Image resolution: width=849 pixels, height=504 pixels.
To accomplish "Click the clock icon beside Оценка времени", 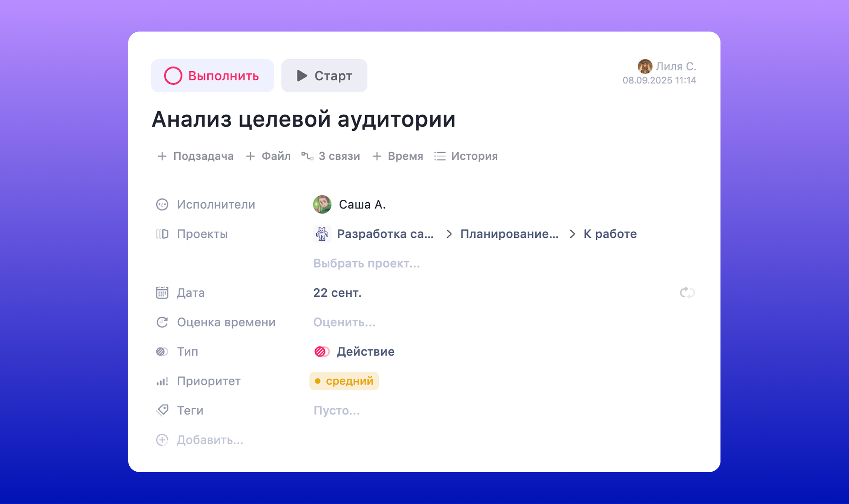I will 162,322.
